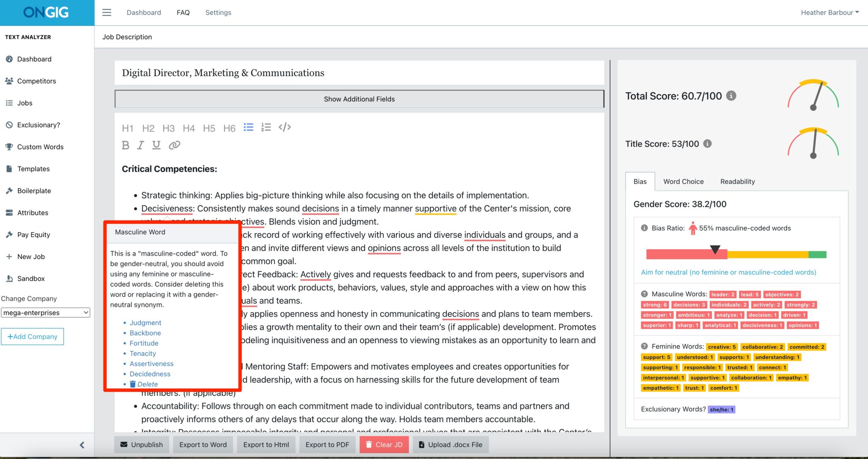Switch to the Readability tab
868x459 pixels.
pyautogui.click(x=737, y=181)
